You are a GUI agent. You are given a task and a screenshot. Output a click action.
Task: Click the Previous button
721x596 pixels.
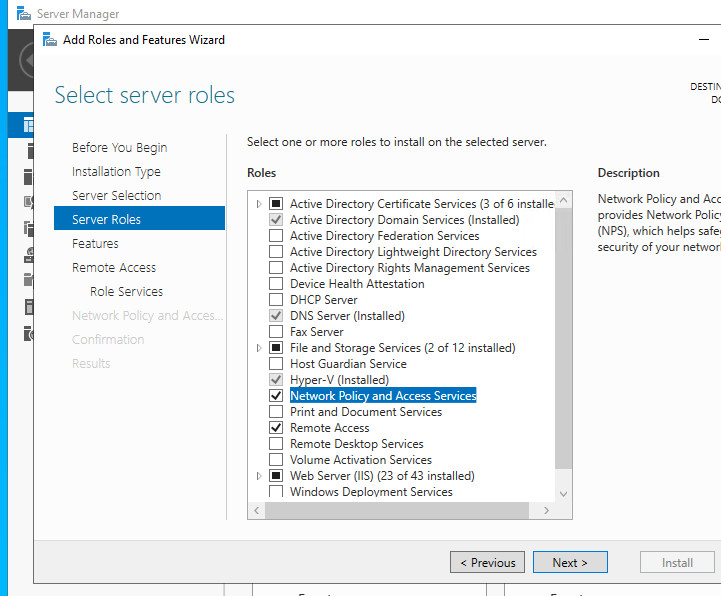pos(487,562)
